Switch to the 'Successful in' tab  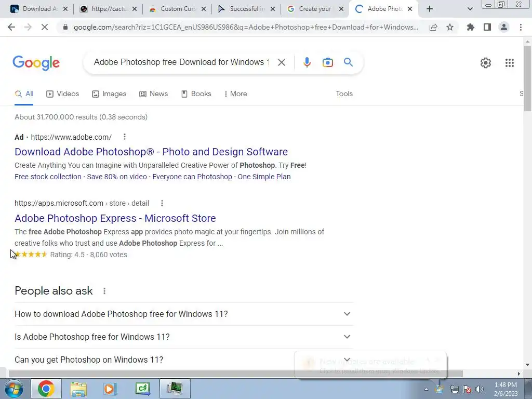(x=245, y=9)
